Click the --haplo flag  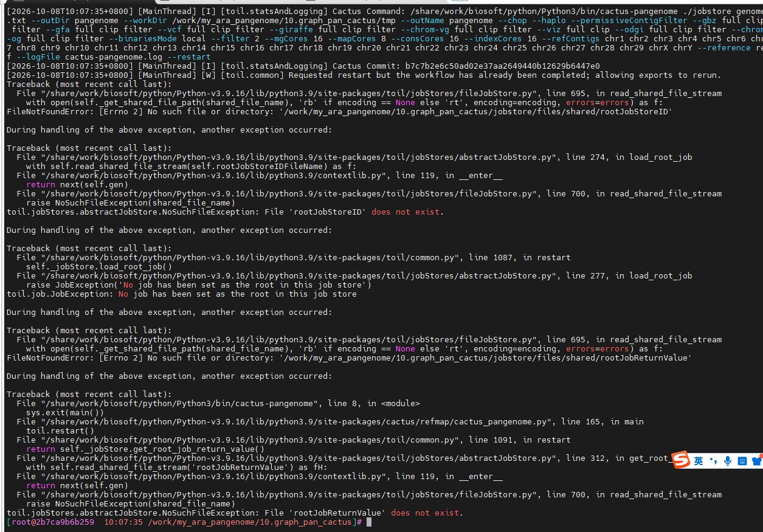click(549, 21)
